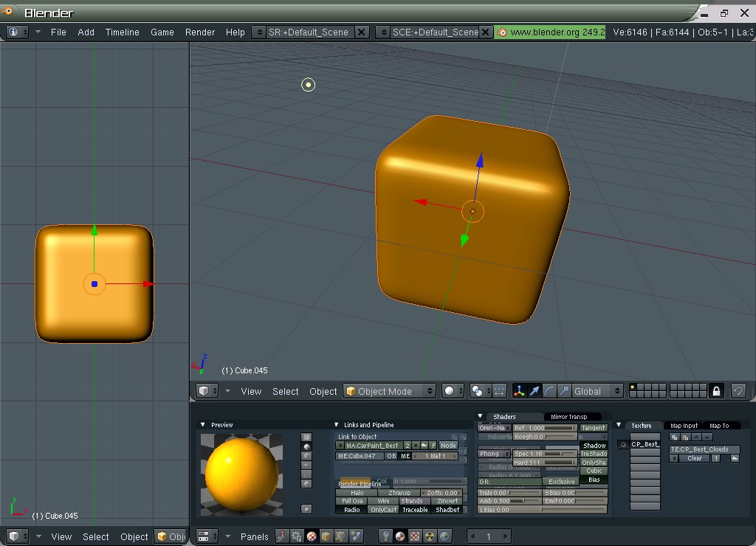The image size is (756, 546).
Task: Switch to Lamp buttons lightbulb icon
Action: (385, 536)
